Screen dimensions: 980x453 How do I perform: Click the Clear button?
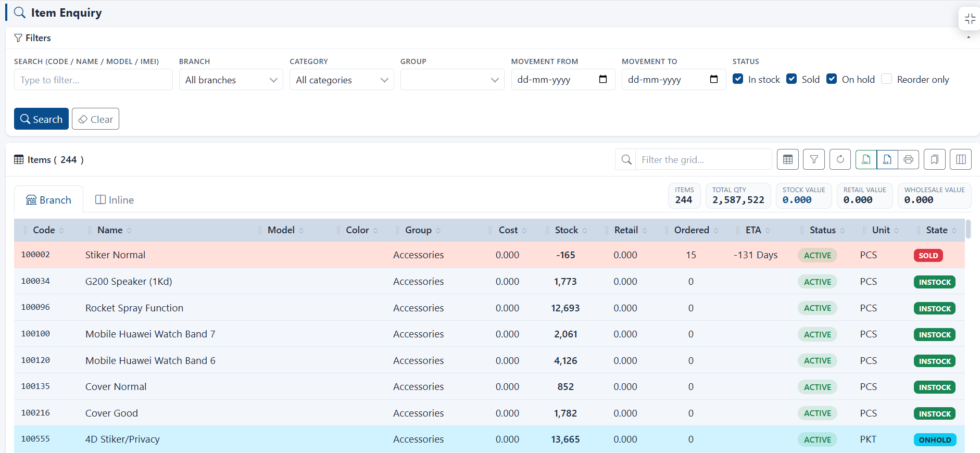tap(95, 119)
